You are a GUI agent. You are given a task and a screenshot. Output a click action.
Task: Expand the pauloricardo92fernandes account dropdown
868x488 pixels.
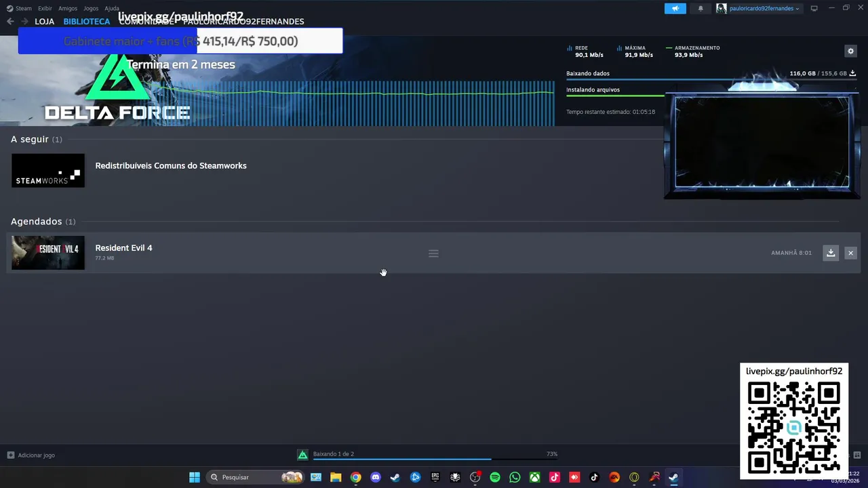[764, 8]
